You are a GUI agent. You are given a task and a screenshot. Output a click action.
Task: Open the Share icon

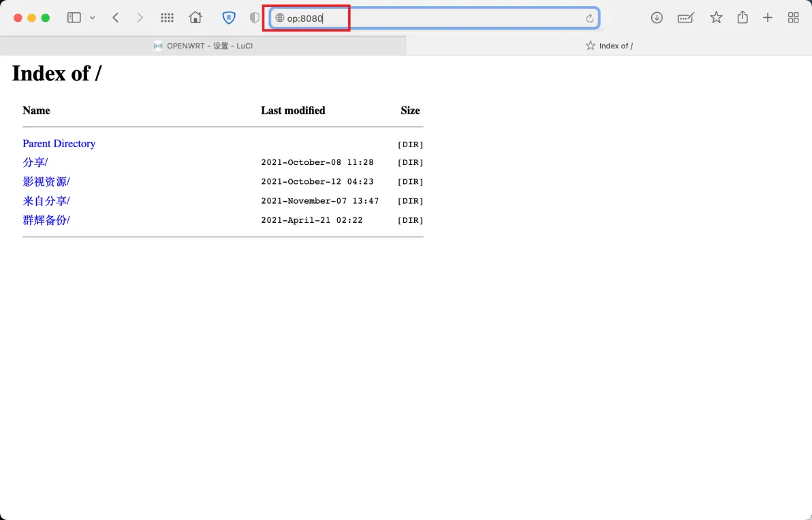[743, 17]
